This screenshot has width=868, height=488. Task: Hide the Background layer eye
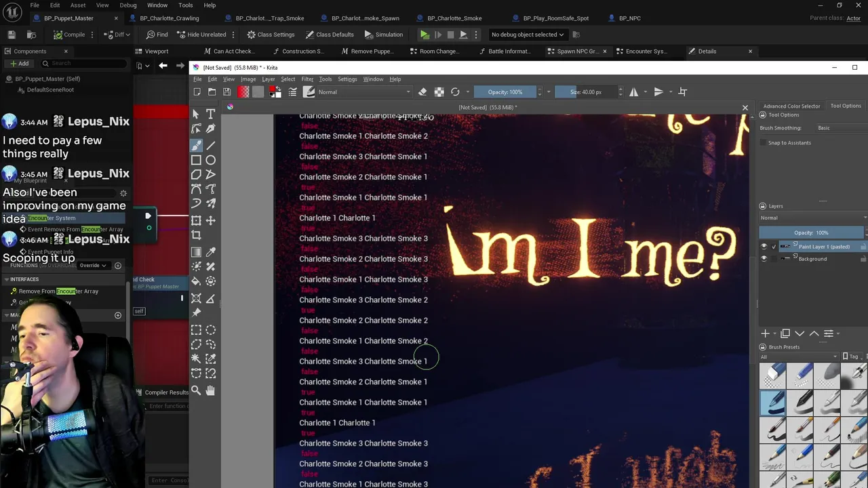pos(764,259)
